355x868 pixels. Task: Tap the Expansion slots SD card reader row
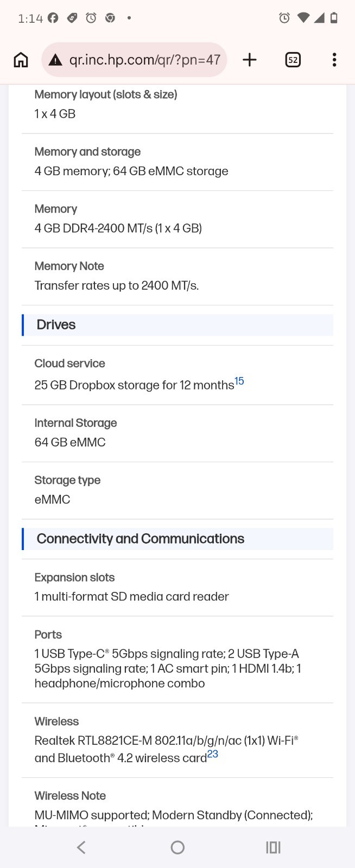177,588
